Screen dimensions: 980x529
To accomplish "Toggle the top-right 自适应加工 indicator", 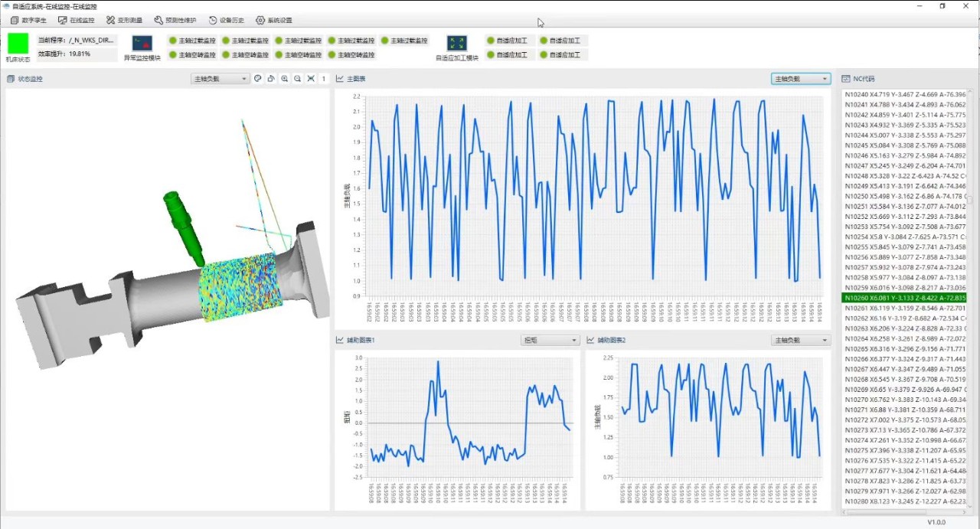I will (x=559, y=41).
